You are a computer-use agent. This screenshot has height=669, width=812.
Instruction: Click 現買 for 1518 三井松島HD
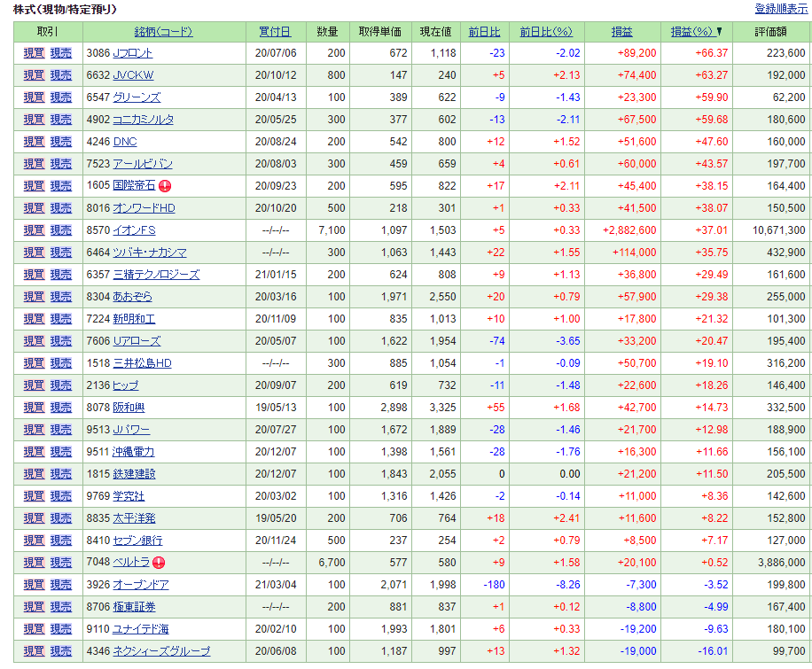click(35, 363)
